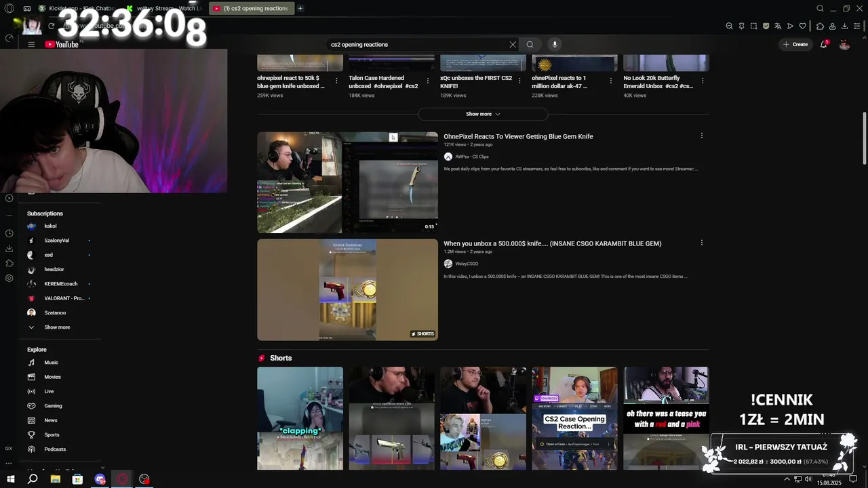
Task: Open File Explorer from the taskbar
Action: click(55, 479)
